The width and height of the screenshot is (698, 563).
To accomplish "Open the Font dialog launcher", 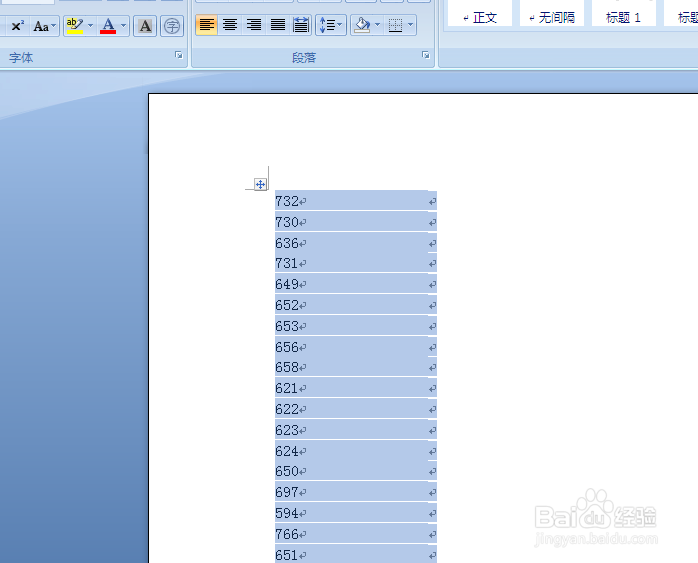I will [179, 55].
